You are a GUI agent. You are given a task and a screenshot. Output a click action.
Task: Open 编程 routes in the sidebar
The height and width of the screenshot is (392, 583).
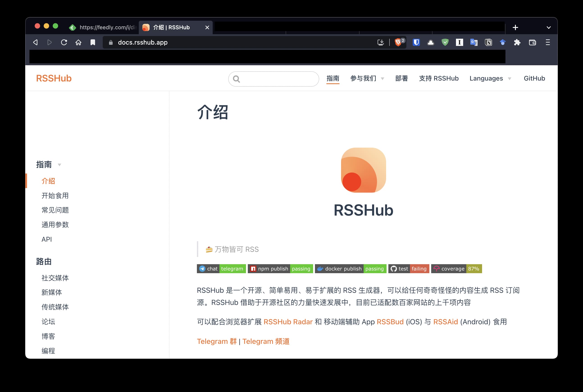click(48, 351)
